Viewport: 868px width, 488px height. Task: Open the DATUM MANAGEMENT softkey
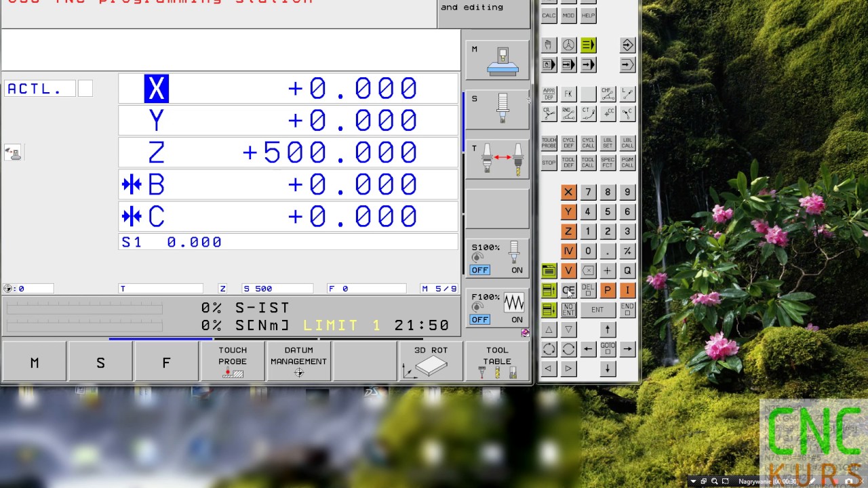tap(298, 363)
